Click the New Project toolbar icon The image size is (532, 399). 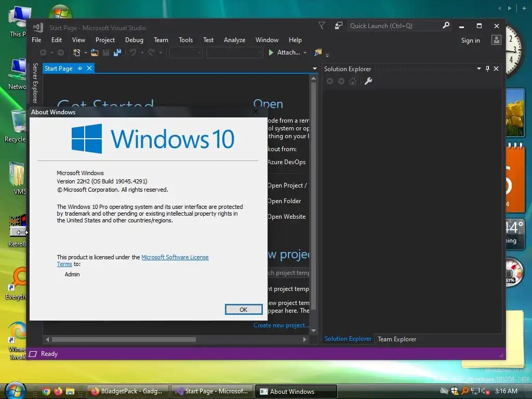point(77,52)
